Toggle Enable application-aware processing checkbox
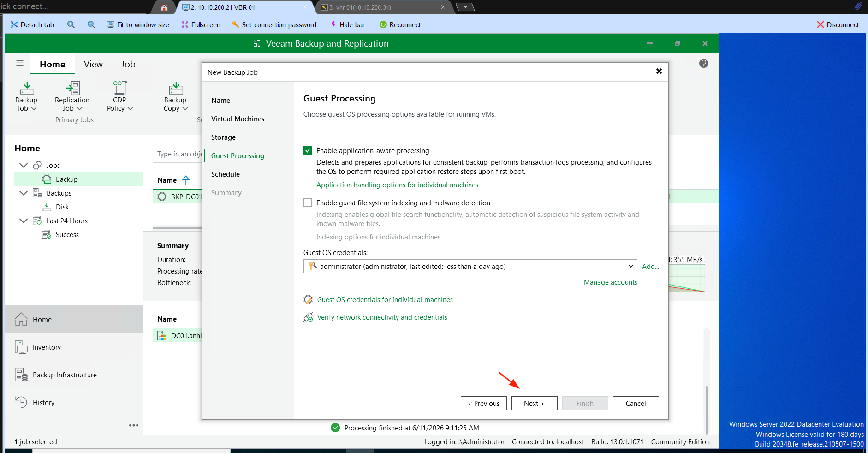The image size is (868, 453). click(x=308, y=150)
